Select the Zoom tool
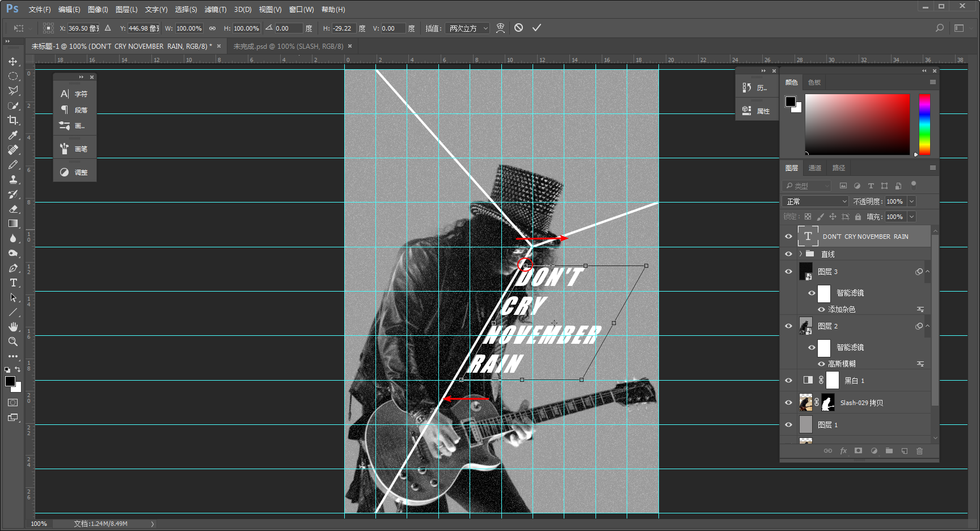980x531 pixels. pyautogui.click(x=13, y=342)
